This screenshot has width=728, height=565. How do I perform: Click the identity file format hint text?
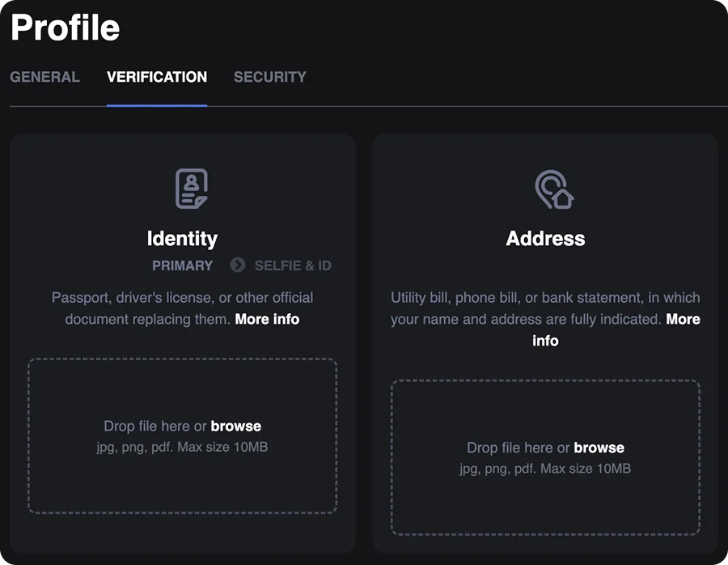183,447
